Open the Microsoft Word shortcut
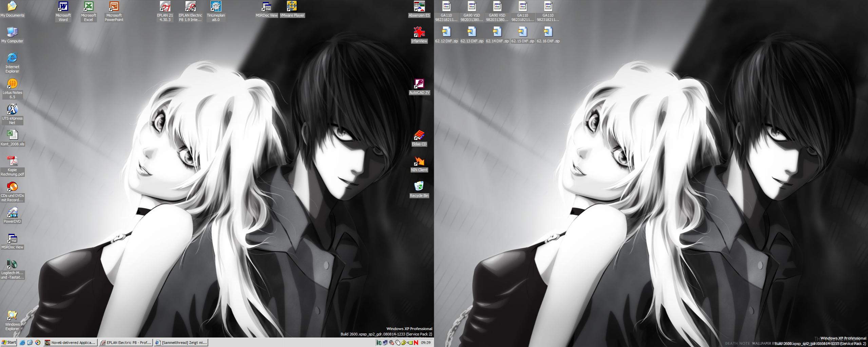The image size is (868, 347). pos(63,11)
